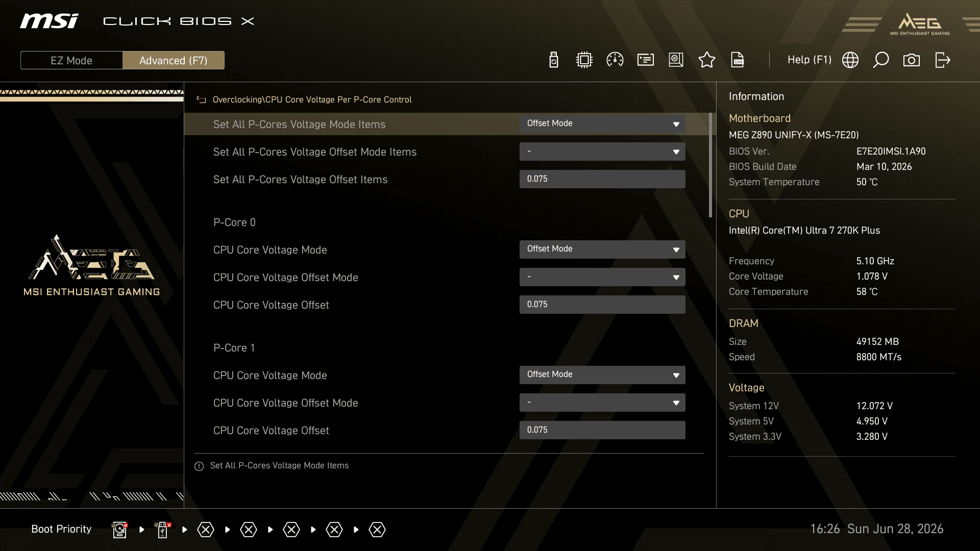Open Set All P-Cores Voltage Mode Items dropdown
Viewport: 980px width, 551px height.
[602, 124]
